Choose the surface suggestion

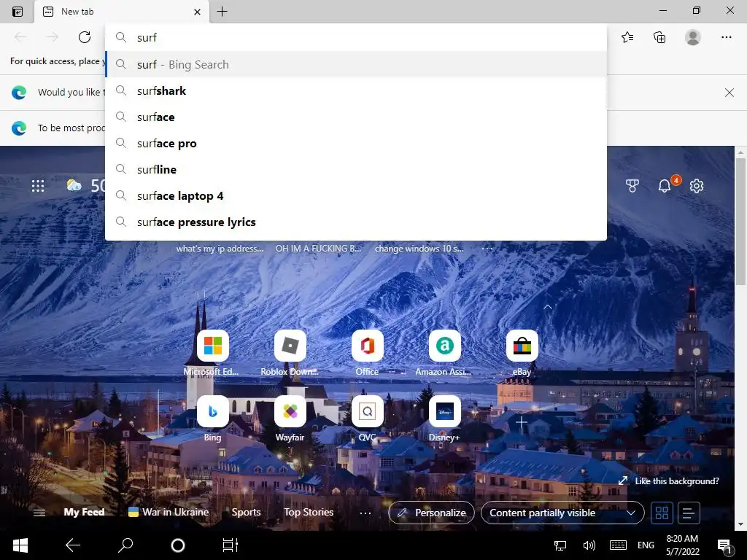click(x=356, y=117)
